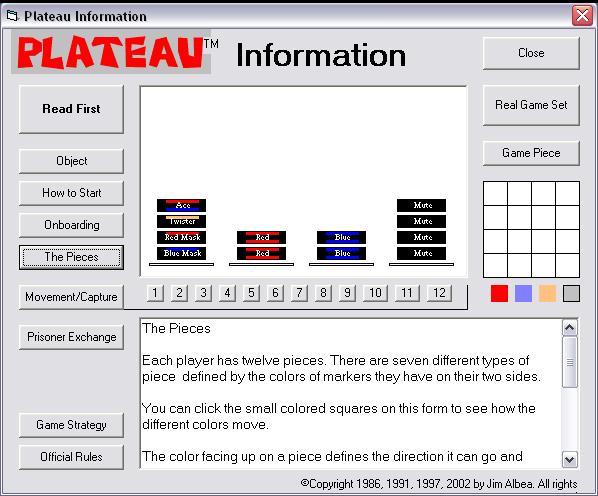Click the topmost Mute piece

click(x=421, y=205)
